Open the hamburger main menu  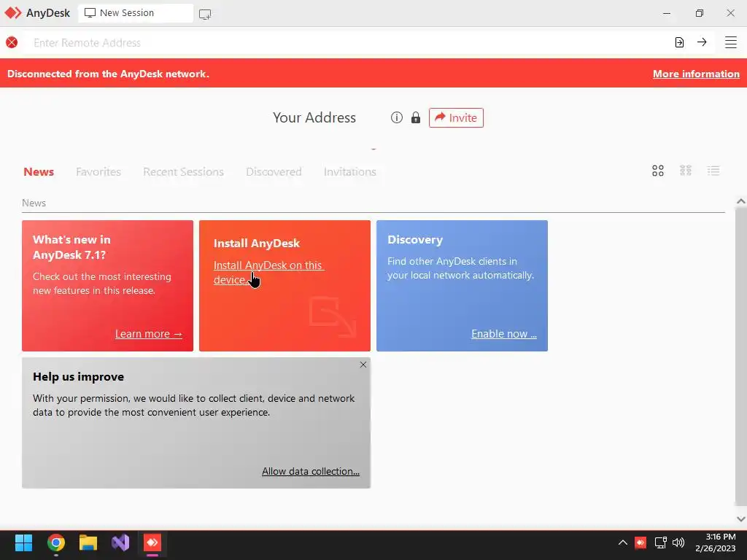731,42
